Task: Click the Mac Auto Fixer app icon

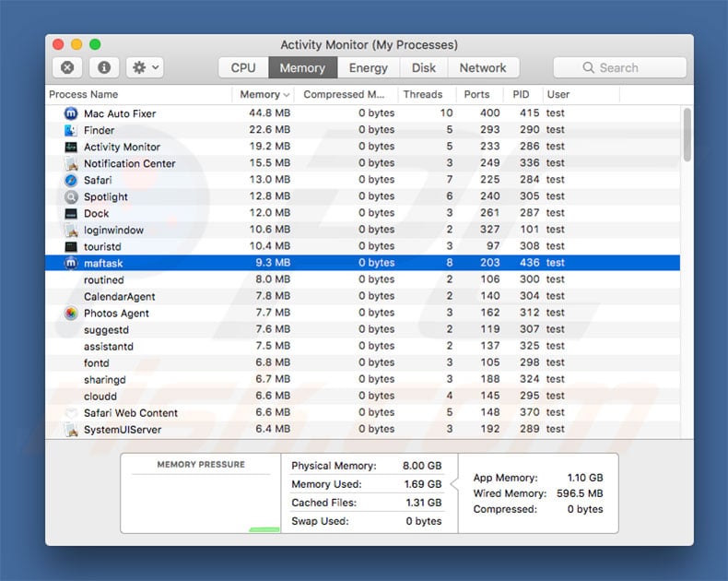Action: click(71, 113)
